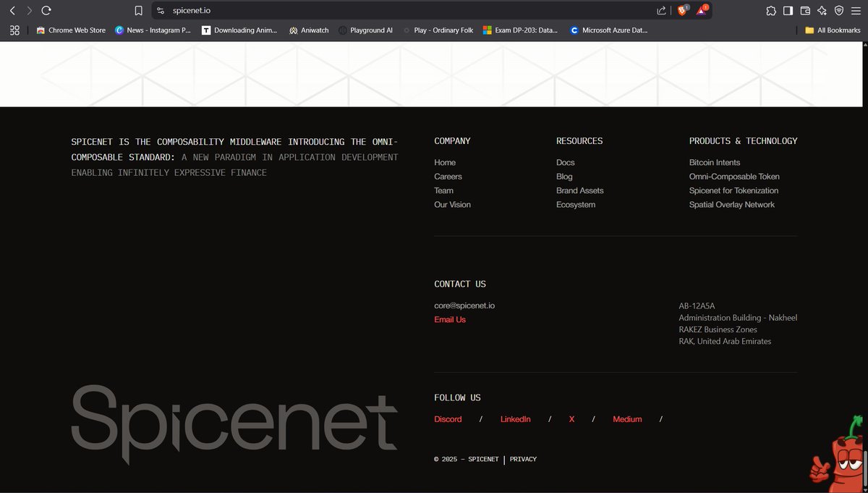Click the CONTACT US heading
This screenshot has height=493, width=868.
point(460,285)
